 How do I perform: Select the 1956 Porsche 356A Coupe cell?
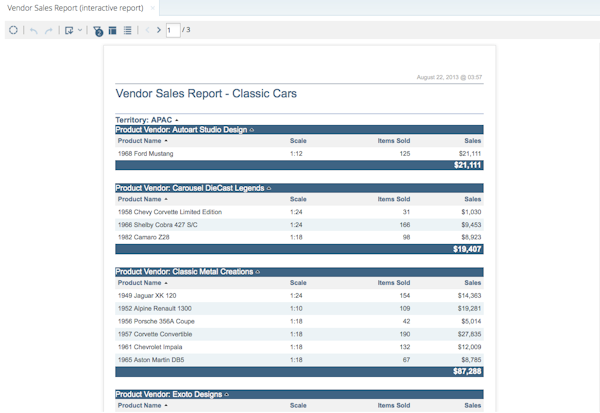156,322
